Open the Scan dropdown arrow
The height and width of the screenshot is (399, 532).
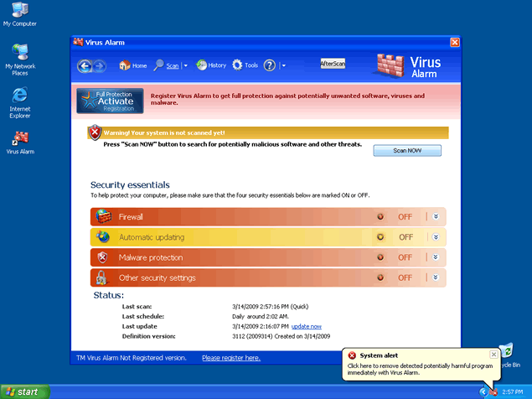(x=184, y=66)
